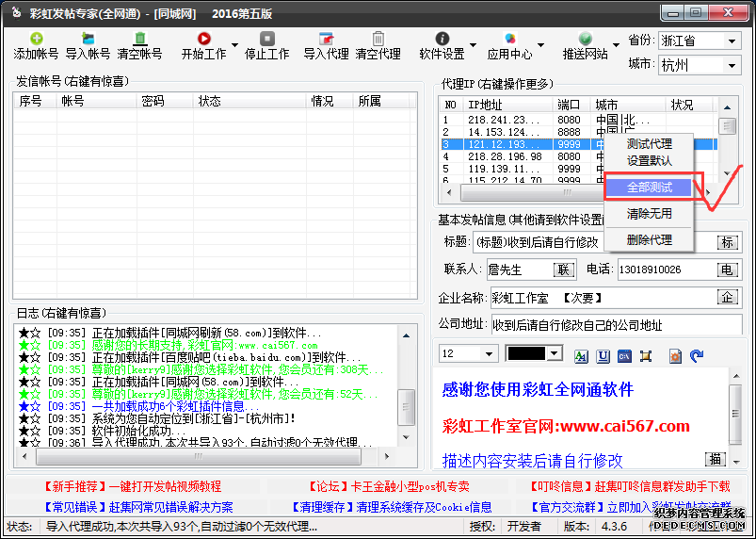Viewport: 756px width, 539px height.
Task: Click the 标 button next to title field
Action: (x=727, y=242)
